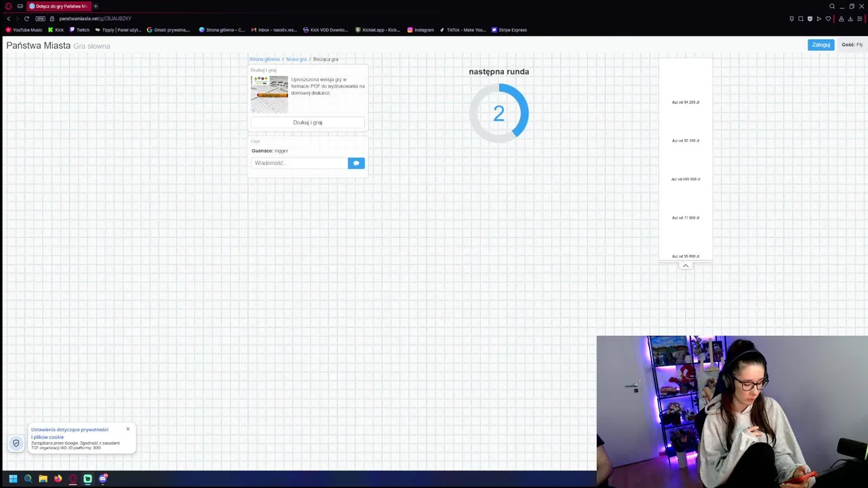Image resolution: width=868 pixels, height=488 pixels.
Task: Send chat message with blue speech button
Action: point(356,163)
